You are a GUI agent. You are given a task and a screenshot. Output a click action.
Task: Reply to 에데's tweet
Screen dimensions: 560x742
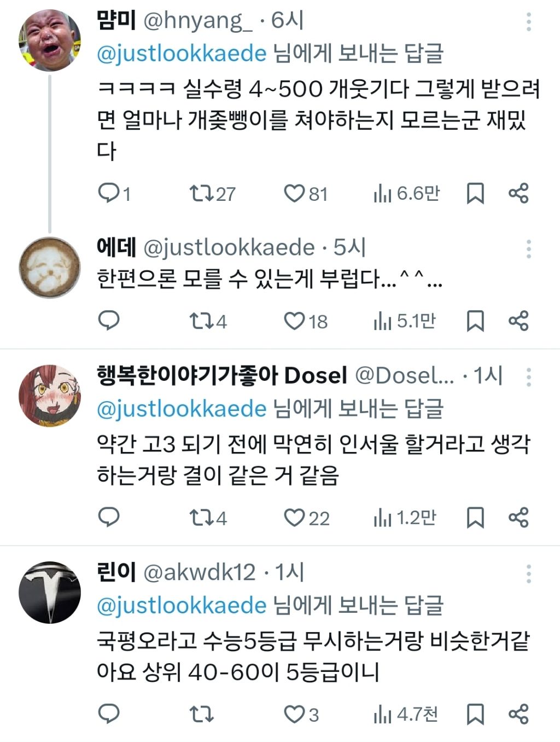(108, 321)
